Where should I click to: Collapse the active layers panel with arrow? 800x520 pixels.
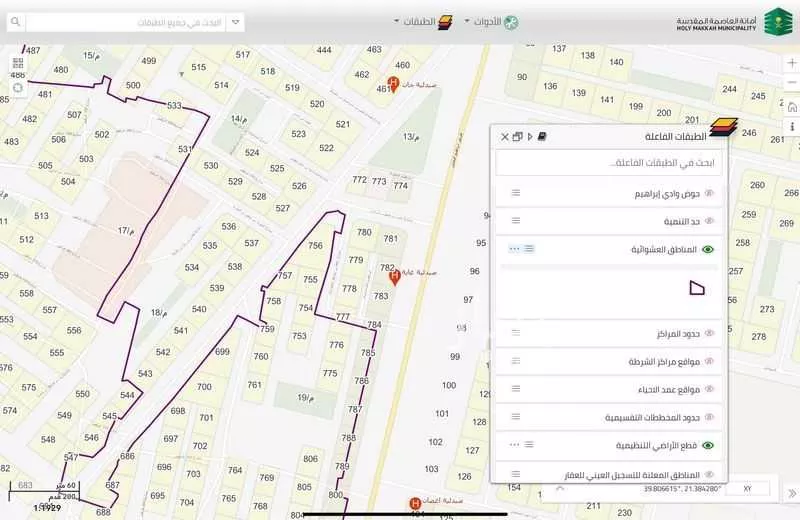(530, 136)
